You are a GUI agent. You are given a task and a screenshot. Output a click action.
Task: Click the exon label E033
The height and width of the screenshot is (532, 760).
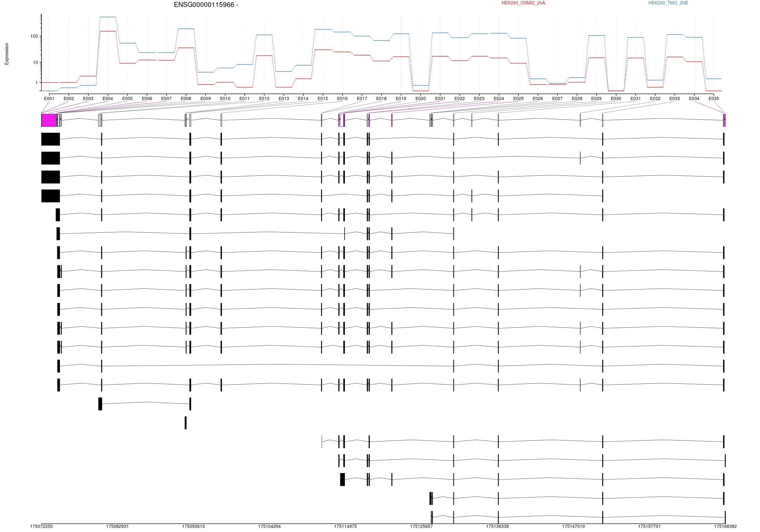pos(674,99)
